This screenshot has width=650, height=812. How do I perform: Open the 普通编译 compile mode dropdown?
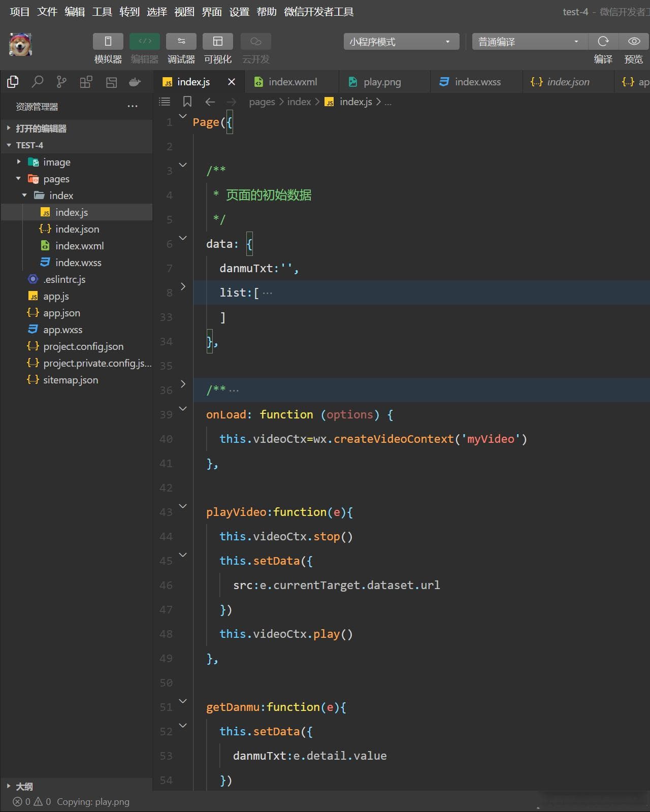pyautogui.click(x=530, y=42)
